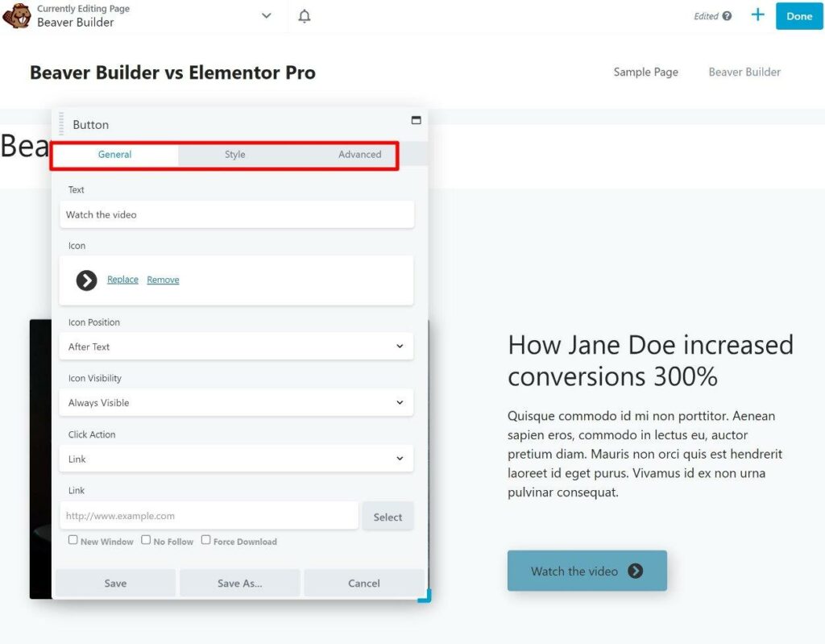Open the Icon Visibility dropdown
Screen dimensions: 825x644
[236, 402]
